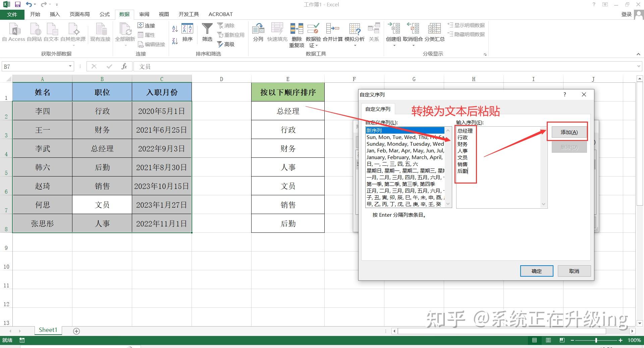Image resolution: width=644 pixels, height=348 pixels.
Task: Click sort ascending A-Z icon
Action: click(175, 29)
